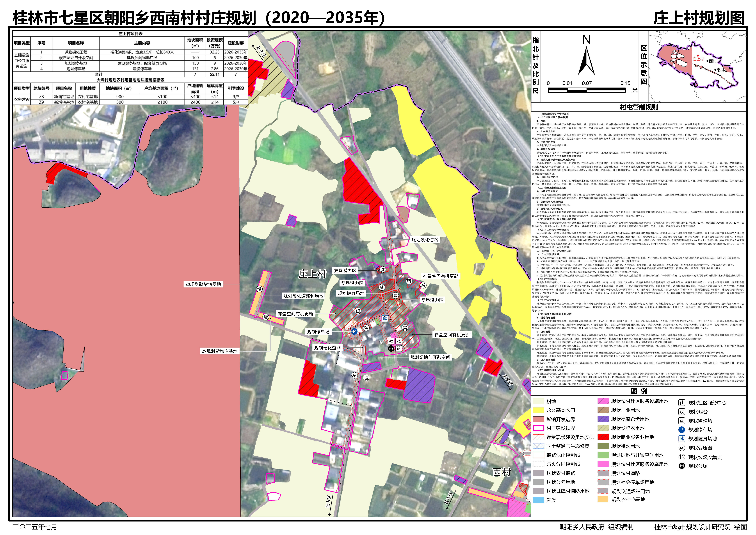Screen dimensions: 756x535
Task: Click the 现状公厕 icon in the legend
Action: pos(682,466)
